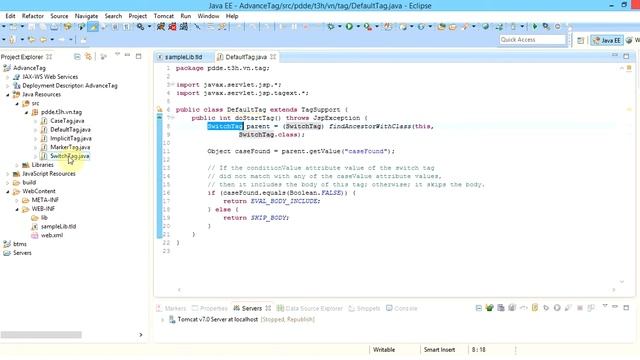Click the Writable status bar entry
The image size is (640, 360).
[x=384, y=350]
